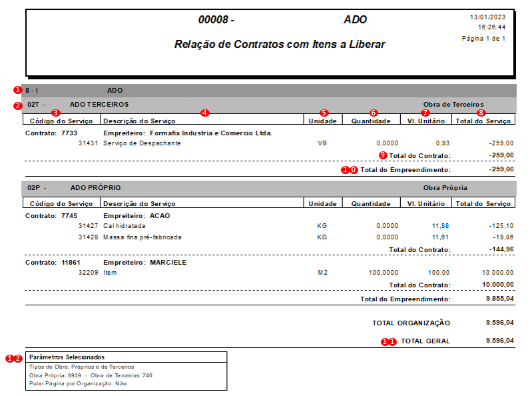Viewport: 532px width, 396px height.
Task: Click the TOTAL ORGANIZAÇÃO value
Action: (499, 322)
